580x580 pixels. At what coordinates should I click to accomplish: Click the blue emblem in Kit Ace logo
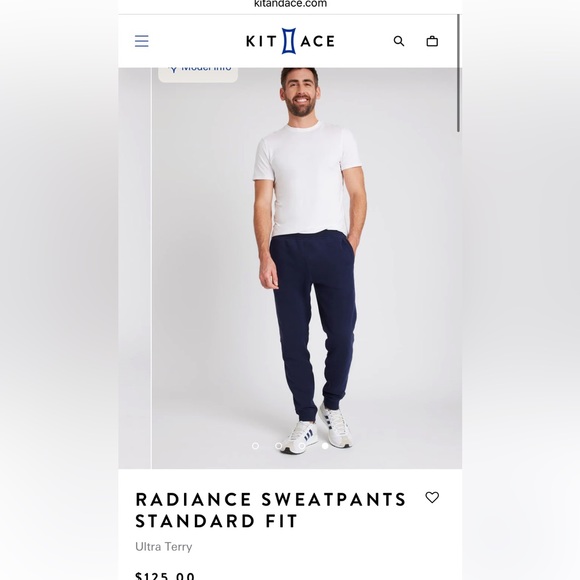(289, 41)
